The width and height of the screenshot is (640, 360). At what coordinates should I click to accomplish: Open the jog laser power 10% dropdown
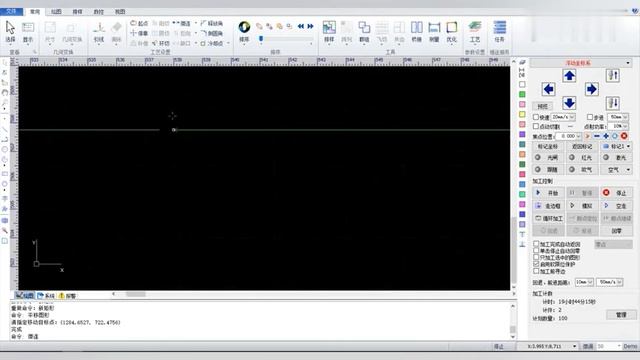(x=625, y=127)
